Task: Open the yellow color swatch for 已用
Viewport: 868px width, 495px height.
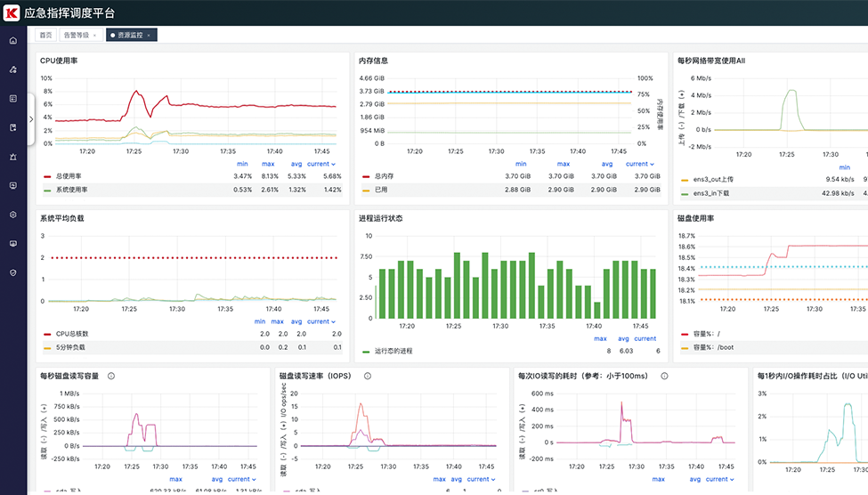Action: click(x=366, y=190)
